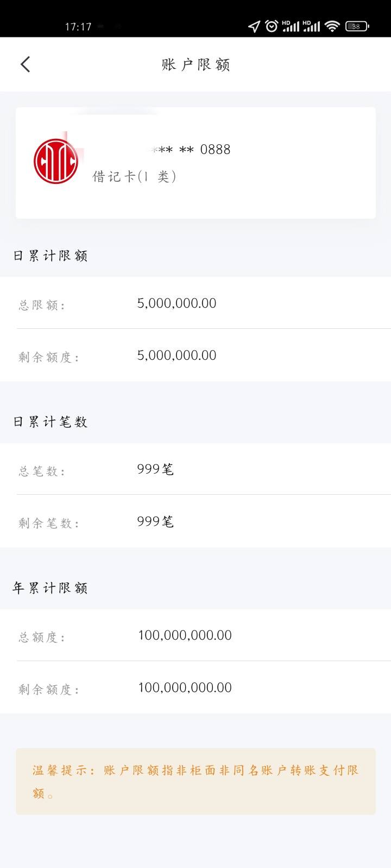
Task: Tap the battery level indicator
Action: pyautogui.click(x=357, y=26)
